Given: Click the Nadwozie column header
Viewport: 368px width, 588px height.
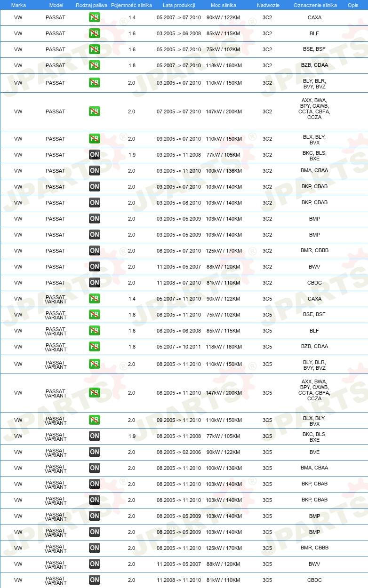Looking at the screenshot, I should click(x=268, y=5).
